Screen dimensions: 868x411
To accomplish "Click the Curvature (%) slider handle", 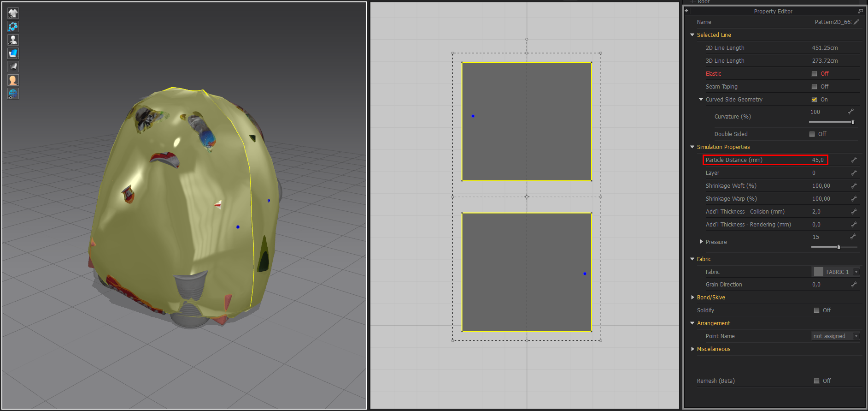I will (853, 122).
